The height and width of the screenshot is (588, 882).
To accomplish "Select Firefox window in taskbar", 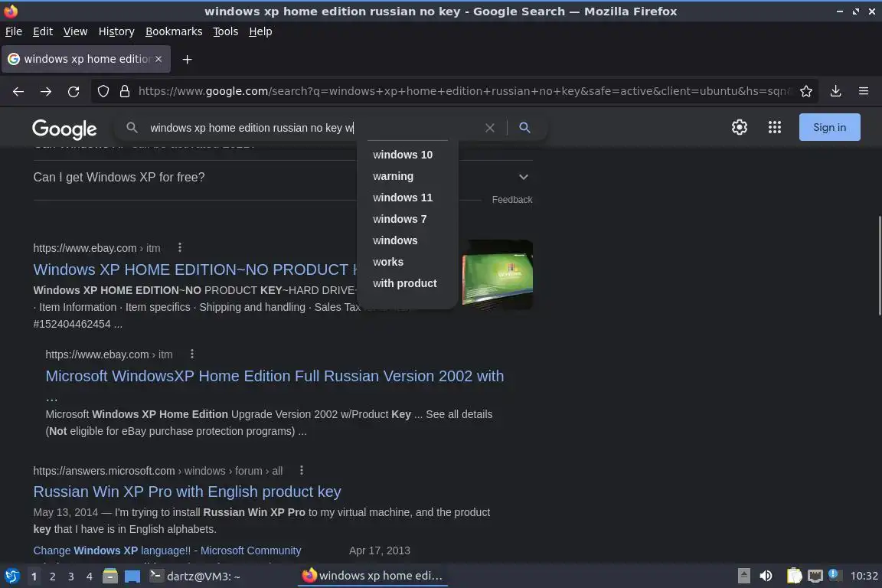I will click(372, 576).
